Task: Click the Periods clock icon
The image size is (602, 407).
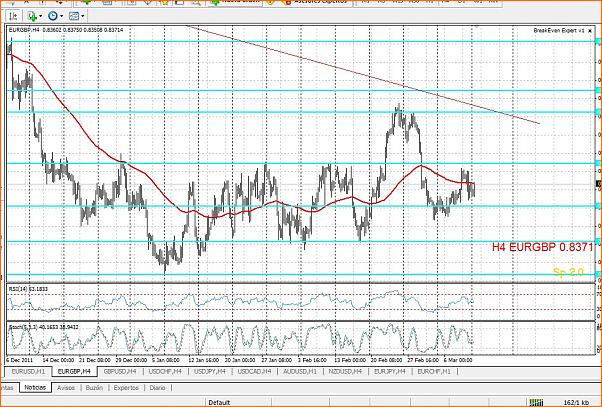Action: (x=53, y=16)
